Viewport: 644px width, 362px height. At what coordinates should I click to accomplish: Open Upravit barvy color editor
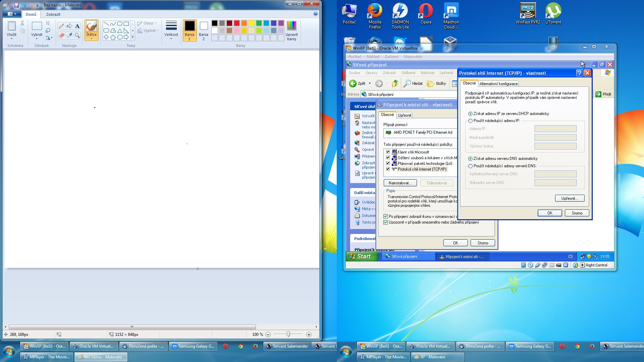click(x=291, y=31)
